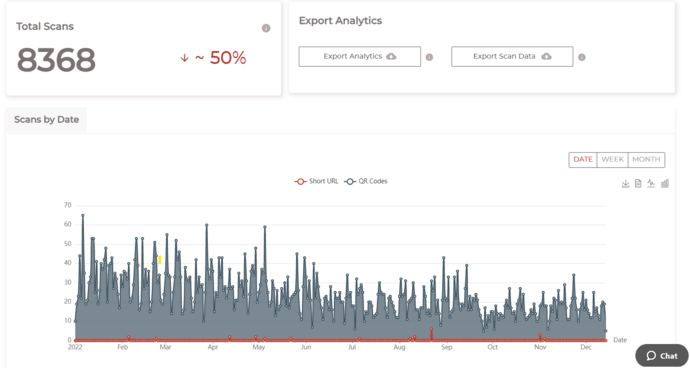Save chart as image via download icon
Viewport: 690px width, 368px height.
pyautogui.click(x=625, y=184)
